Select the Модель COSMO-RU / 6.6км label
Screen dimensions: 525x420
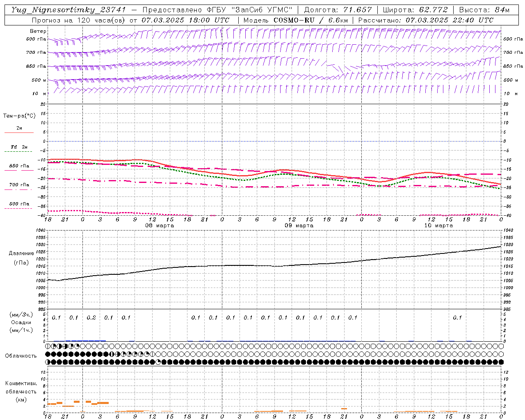296,20
